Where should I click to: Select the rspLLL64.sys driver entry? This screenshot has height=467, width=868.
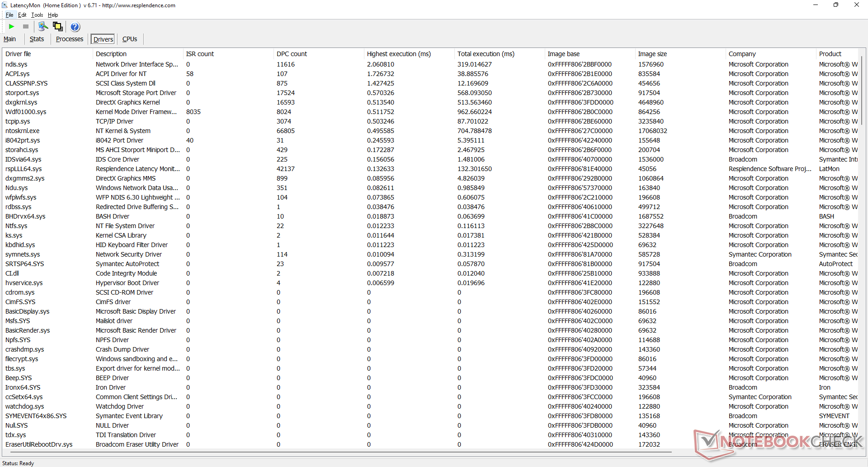24,169
